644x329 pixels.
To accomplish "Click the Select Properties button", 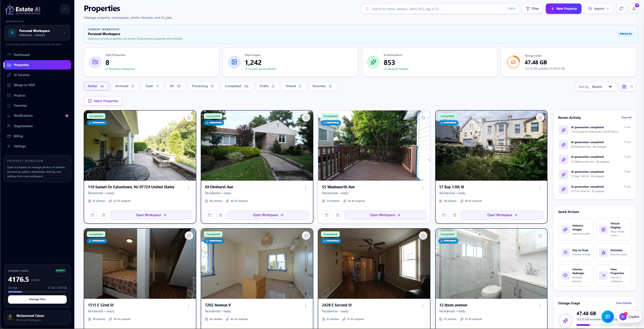I will tap(103, 101).
